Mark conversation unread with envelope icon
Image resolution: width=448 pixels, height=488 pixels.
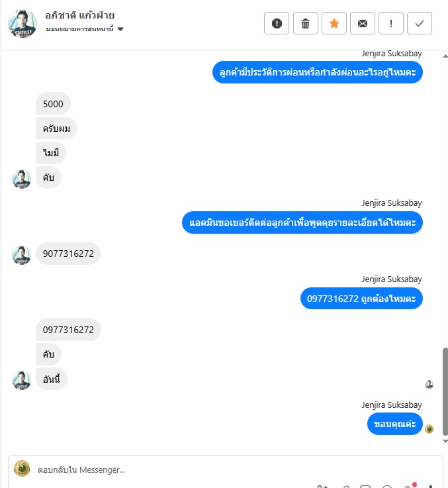pyautogui.click(x=363, y=23)
